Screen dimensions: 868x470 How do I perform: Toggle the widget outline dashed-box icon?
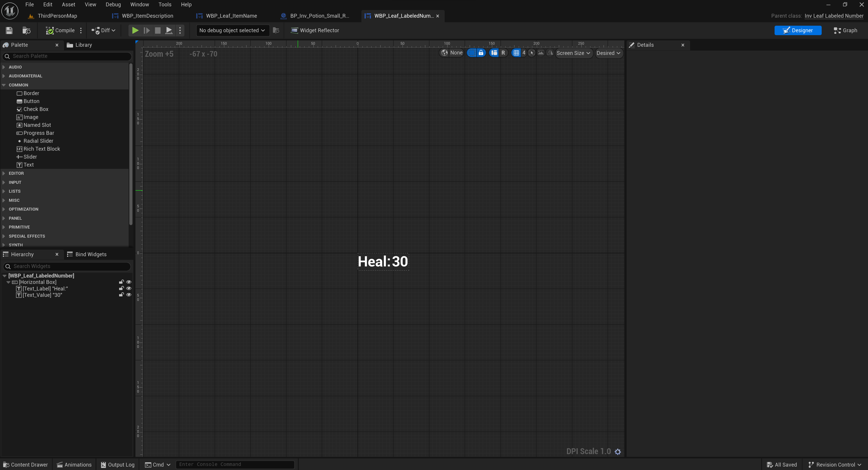[472, 53]
